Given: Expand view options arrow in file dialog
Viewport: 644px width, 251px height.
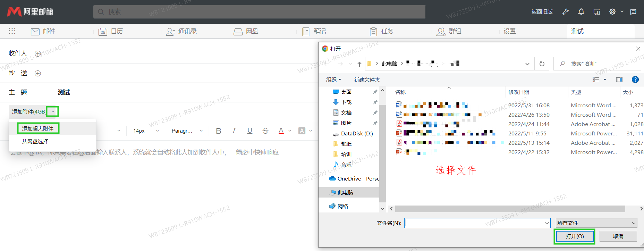Looking at the screenshot, I should 605,80.
